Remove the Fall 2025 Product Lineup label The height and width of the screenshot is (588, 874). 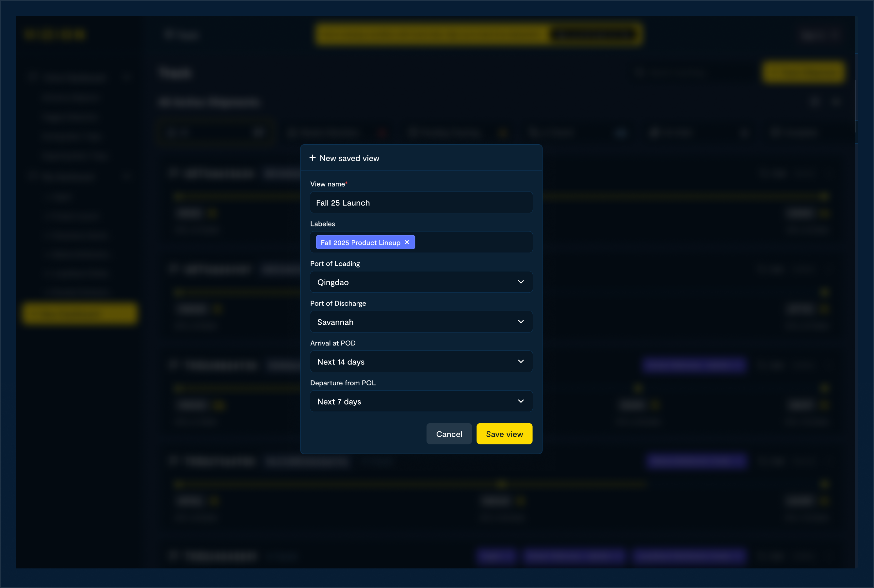tap(407, 242)
